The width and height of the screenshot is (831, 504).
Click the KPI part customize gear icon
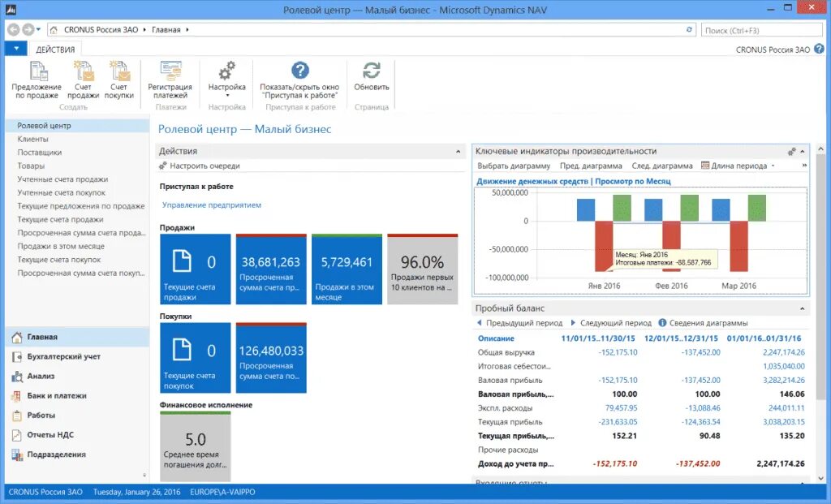click(791, 152)
